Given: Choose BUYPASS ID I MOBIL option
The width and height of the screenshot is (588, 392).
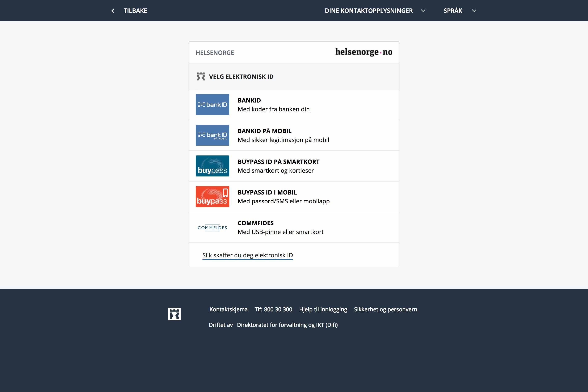Looking at the screenshot, I should point(294,197).
